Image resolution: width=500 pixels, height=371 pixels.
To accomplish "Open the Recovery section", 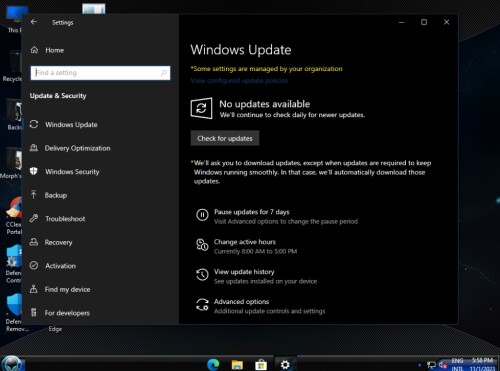I will click(x=59, y=242).
